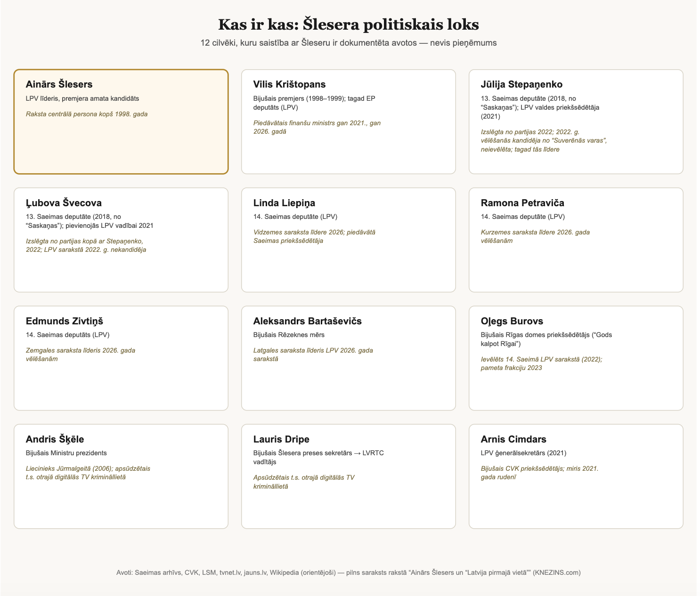This screenshot has height=596, width=700.
Task: Click the Kurzemes saraksta līdere note
Action: coord(535,236)
